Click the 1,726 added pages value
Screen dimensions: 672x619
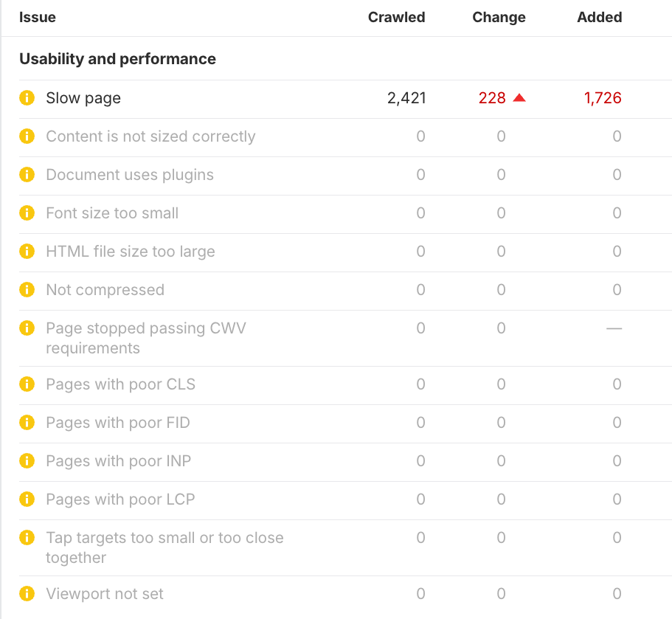602,97
